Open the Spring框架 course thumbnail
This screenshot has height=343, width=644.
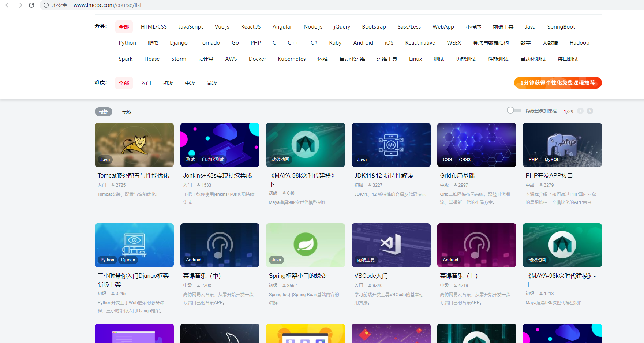tap(306, 245)
